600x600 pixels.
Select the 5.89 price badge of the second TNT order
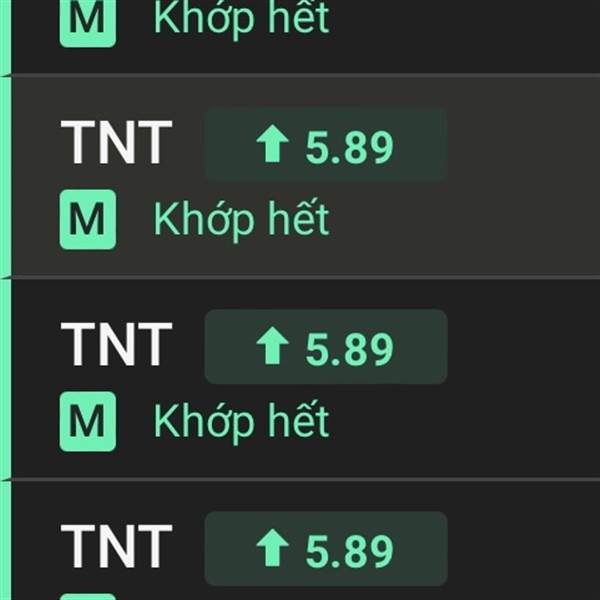[x=326, y=346]
